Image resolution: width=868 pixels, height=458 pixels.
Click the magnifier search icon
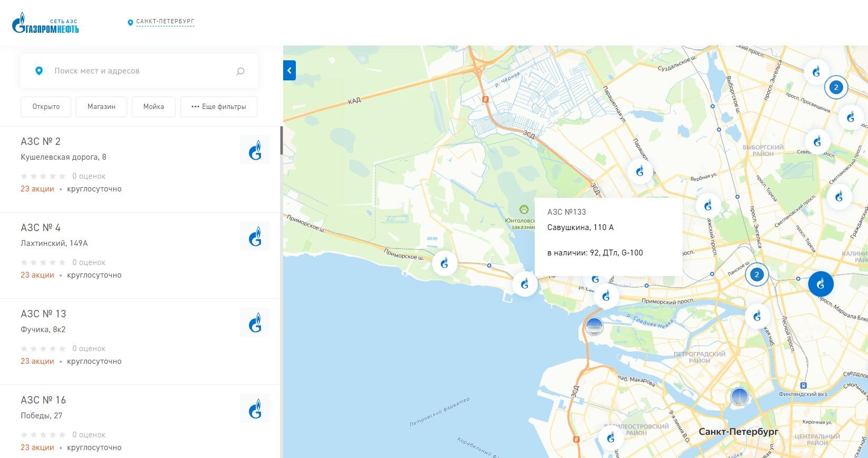point(240,71)
